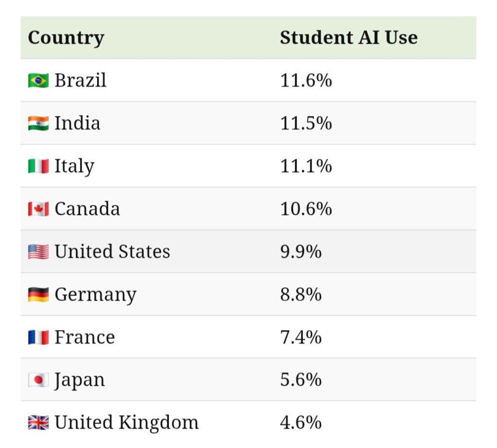This screenshot has height=448, width=497.
Task: Click the Japan flag icon
Action: coord(38,380)
